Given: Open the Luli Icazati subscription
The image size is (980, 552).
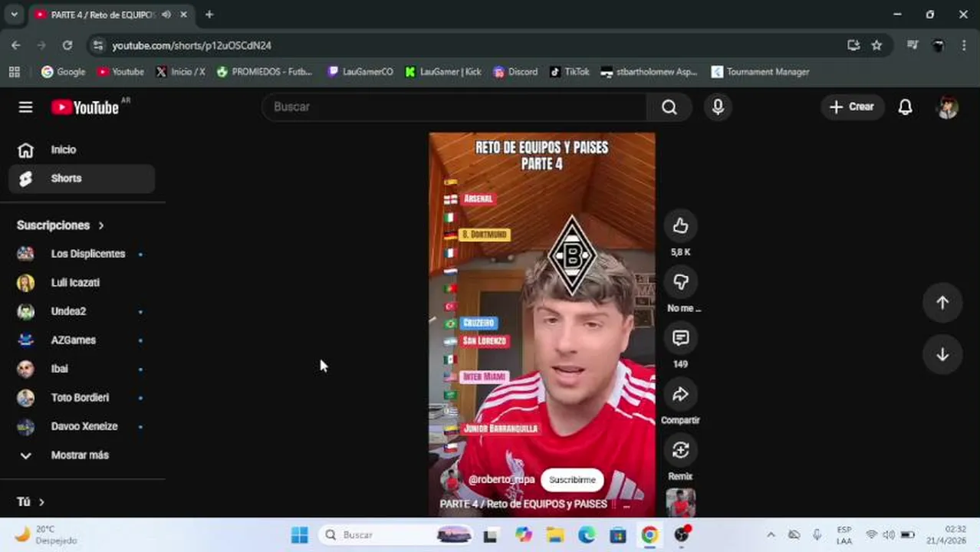Looking at the screenshot, I should point(82,282).
